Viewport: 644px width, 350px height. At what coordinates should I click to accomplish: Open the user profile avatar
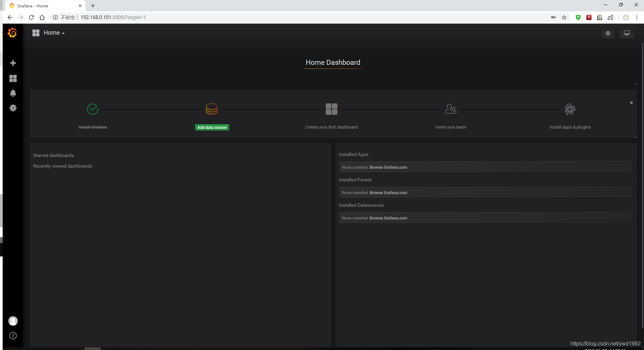click(13, 321)
